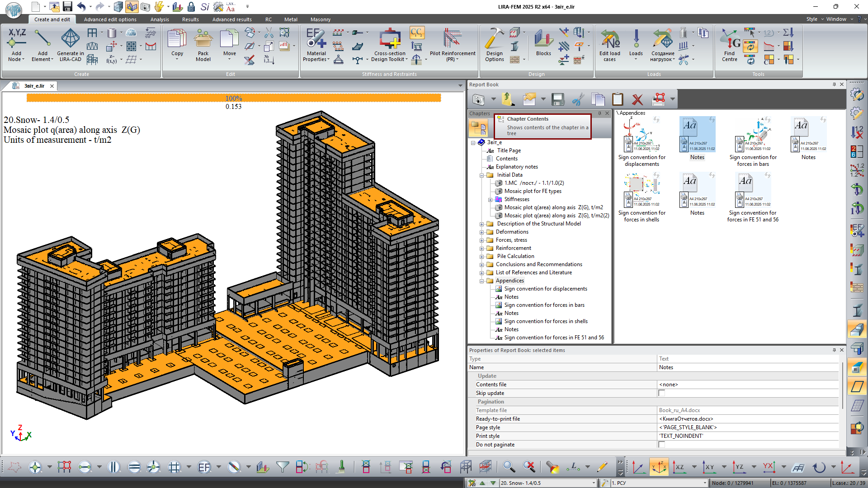Click the save icon in Report Book toolbar
The image size is (868, 488).
(558, 99)
